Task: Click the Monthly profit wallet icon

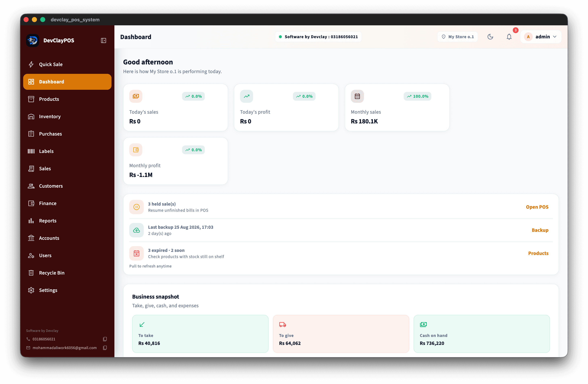Action: point(136,150)
